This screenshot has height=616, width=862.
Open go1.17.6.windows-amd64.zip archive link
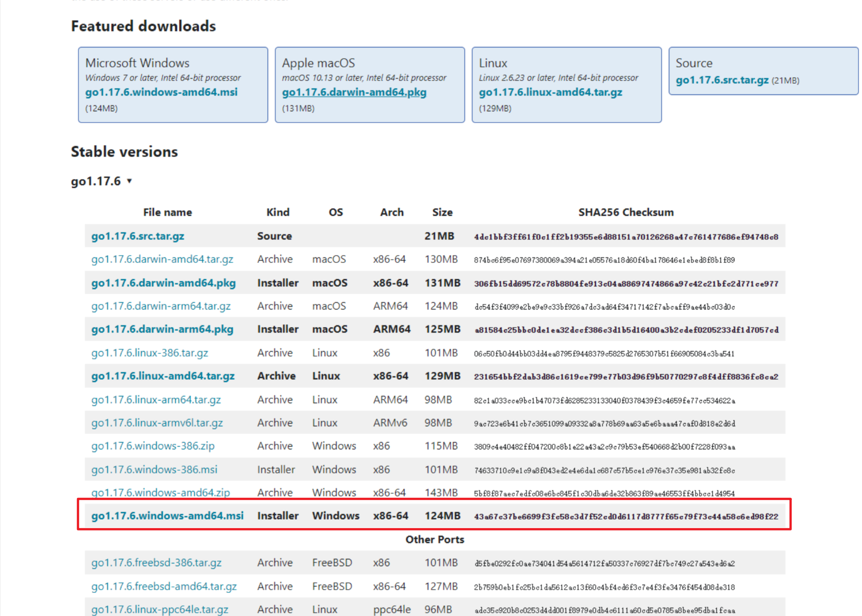click(161, 493)
